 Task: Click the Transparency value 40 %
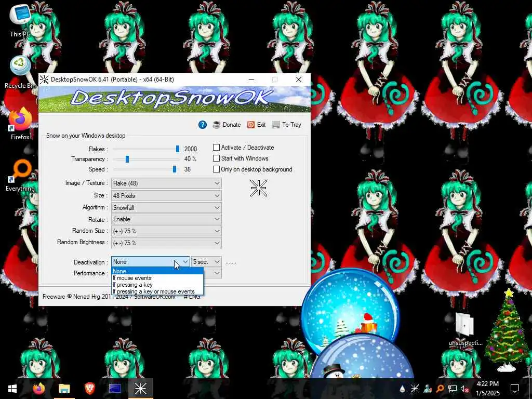190,159
